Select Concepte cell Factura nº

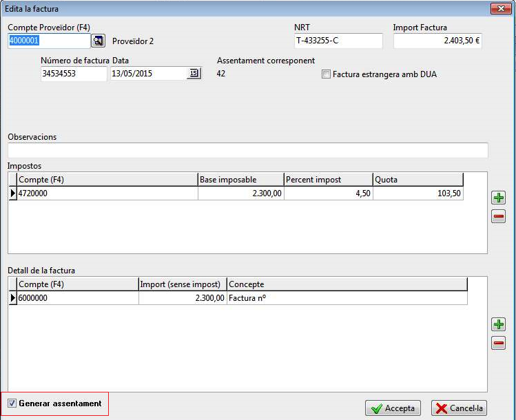coord(347,298)
